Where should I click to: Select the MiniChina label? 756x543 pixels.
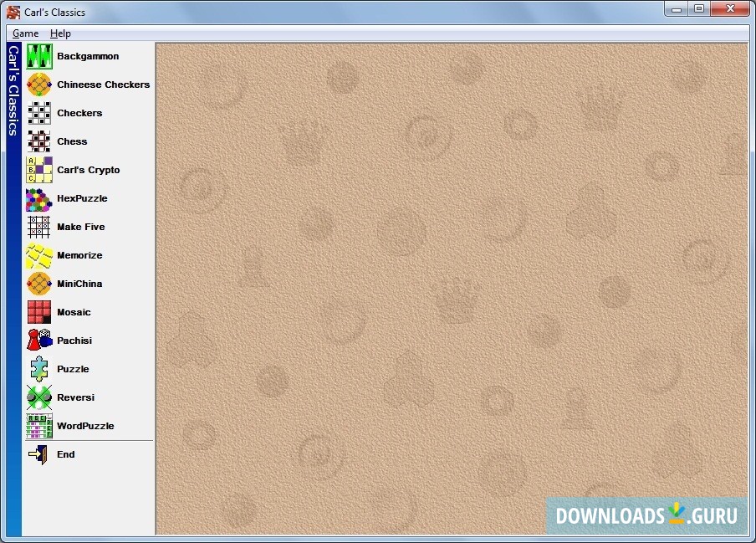tap(79, 284)
